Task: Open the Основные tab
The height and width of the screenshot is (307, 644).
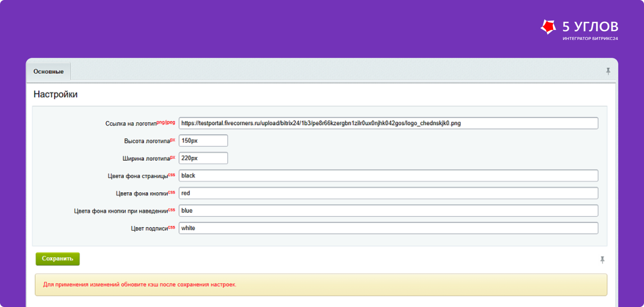Action: coord(48,71)
